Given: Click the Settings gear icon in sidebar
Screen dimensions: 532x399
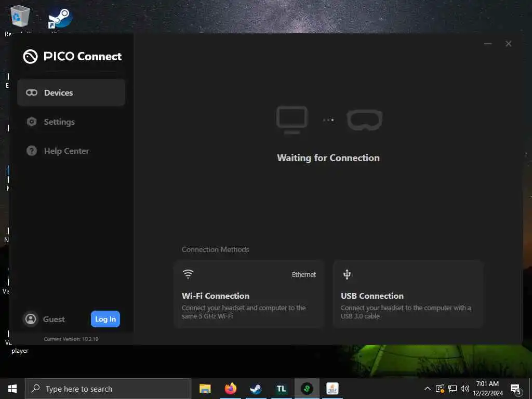Looking at the screenshot, I should (x=32, y=122).
